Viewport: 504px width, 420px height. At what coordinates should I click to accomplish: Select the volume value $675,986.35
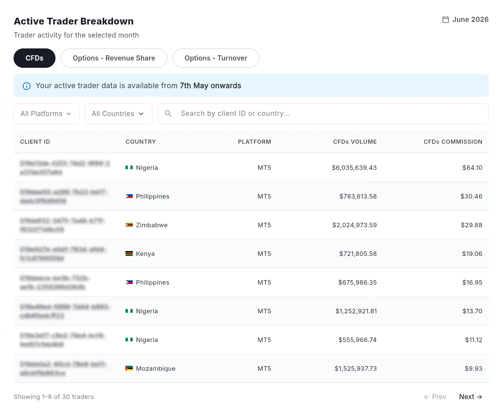[358, 283]
